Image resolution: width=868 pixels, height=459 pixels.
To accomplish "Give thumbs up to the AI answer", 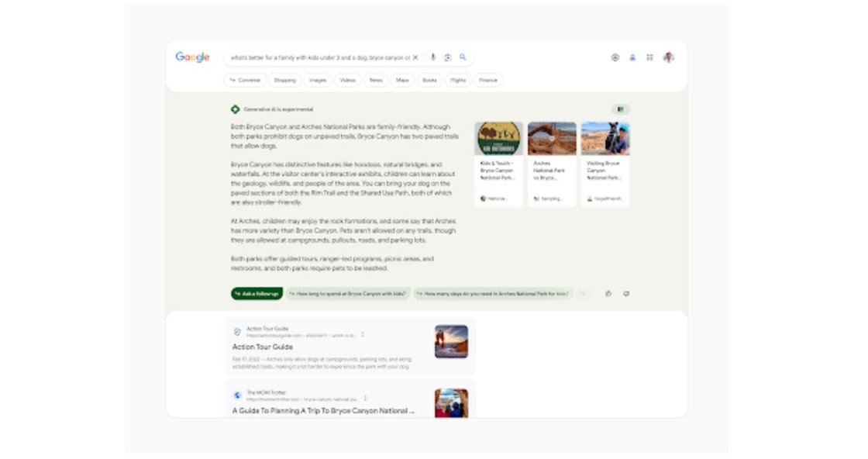I will pyautogui.click(x=608, y=293).
